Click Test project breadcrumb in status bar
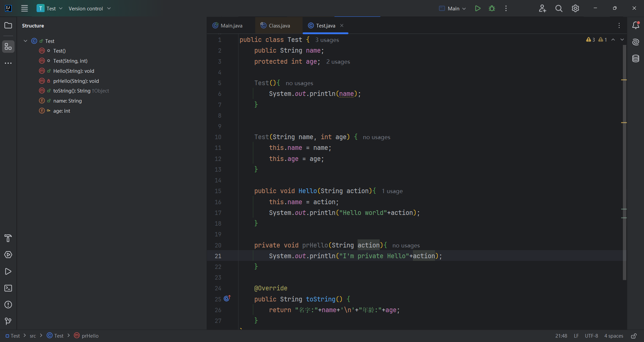 coord(13,336)
